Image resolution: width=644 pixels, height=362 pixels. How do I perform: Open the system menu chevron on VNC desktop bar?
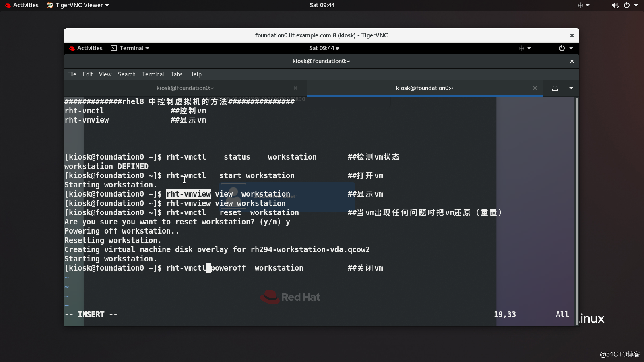click(571, 48)
